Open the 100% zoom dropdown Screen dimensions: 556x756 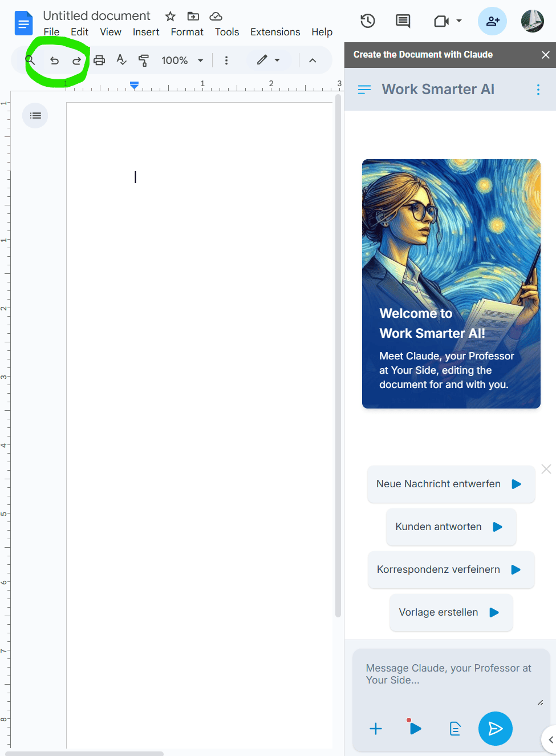coord(182,60)
